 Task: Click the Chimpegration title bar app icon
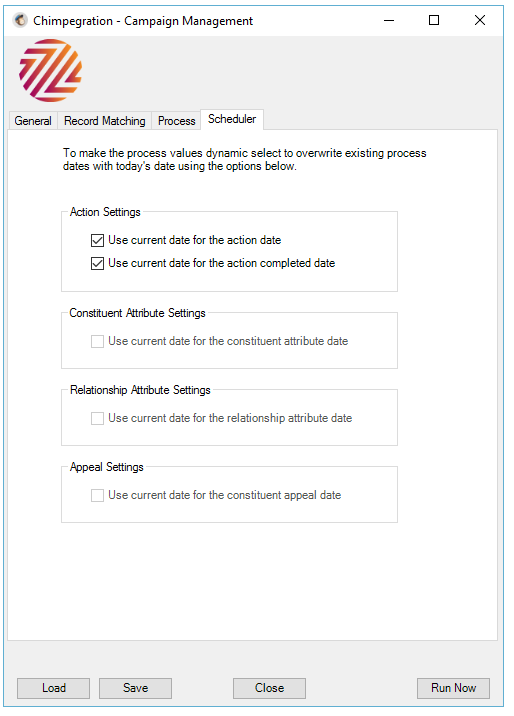(x=20, y=21)
